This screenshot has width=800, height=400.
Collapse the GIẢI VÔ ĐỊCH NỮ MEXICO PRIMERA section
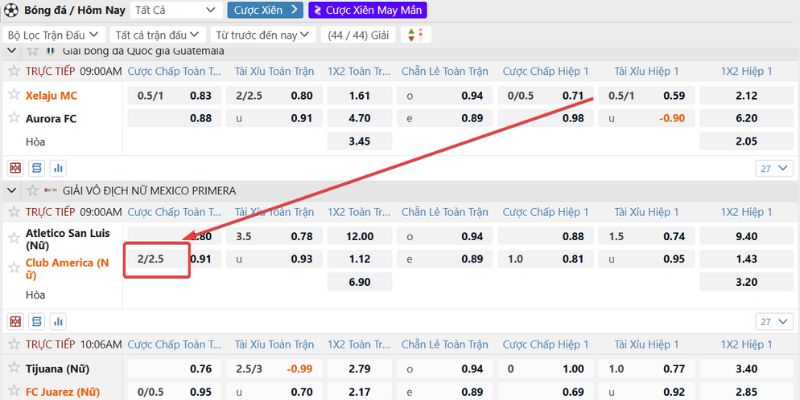(x=12, y=190)
